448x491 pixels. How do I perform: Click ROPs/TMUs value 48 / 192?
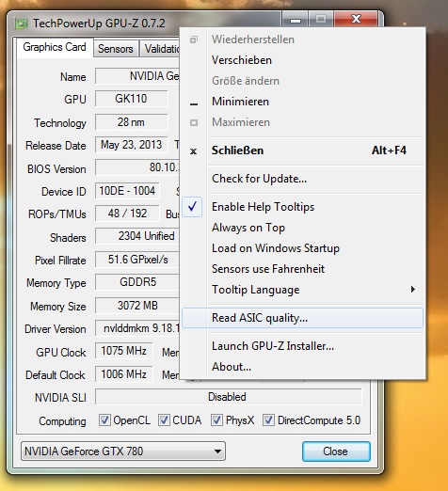pos(127,214)
